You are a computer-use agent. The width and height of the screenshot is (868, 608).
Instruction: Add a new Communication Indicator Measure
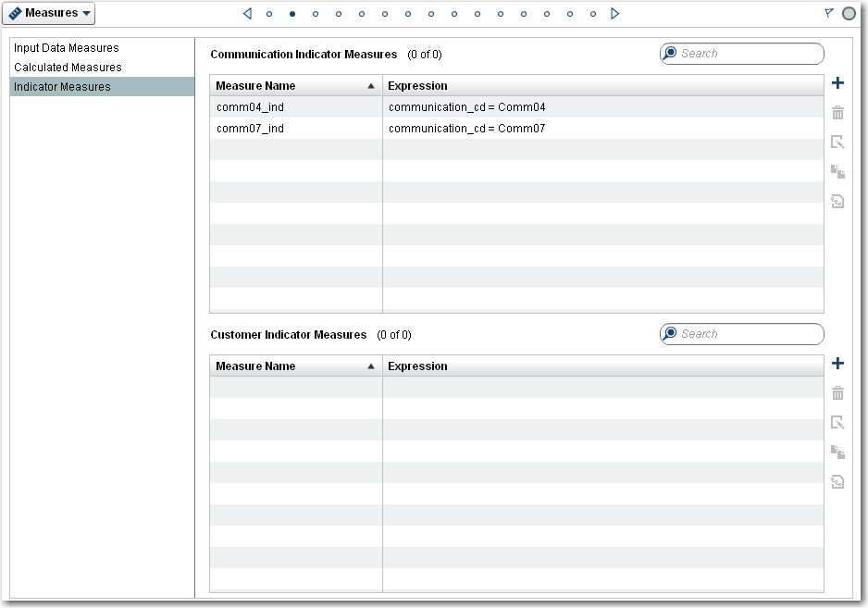tap(837, 82)
